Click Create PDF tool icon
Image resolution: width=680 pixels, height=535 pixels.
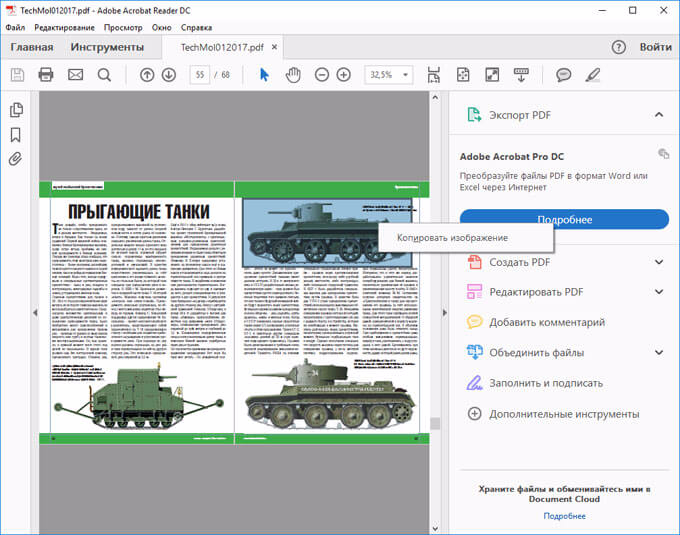point(474,262)
